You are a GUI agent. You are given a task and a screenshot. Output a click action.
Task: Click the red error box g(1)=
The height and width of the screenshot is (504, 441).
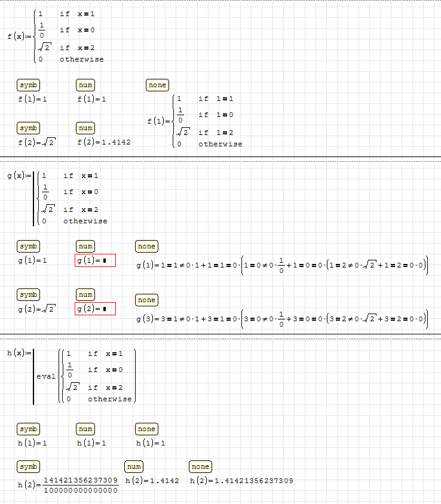(95, 260)
